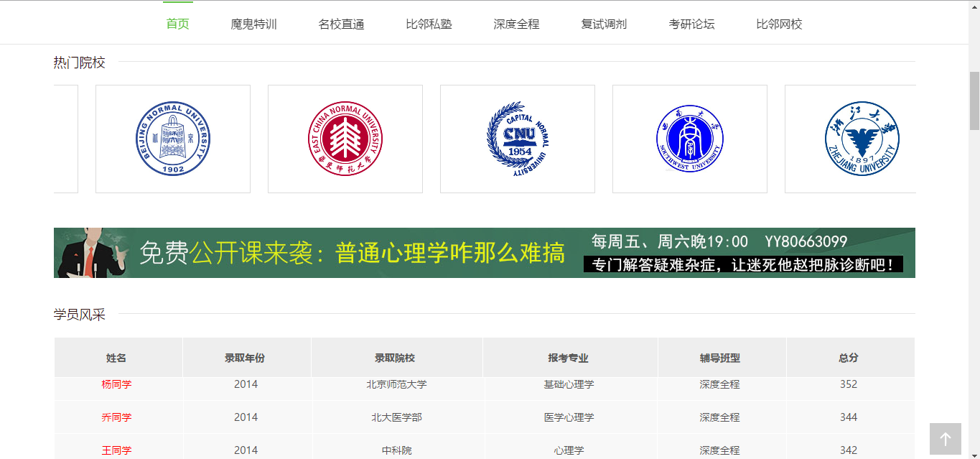Select 名校直通 in the navigation bar
Viewport: 980px width, 459px height.
click(341, 24)
